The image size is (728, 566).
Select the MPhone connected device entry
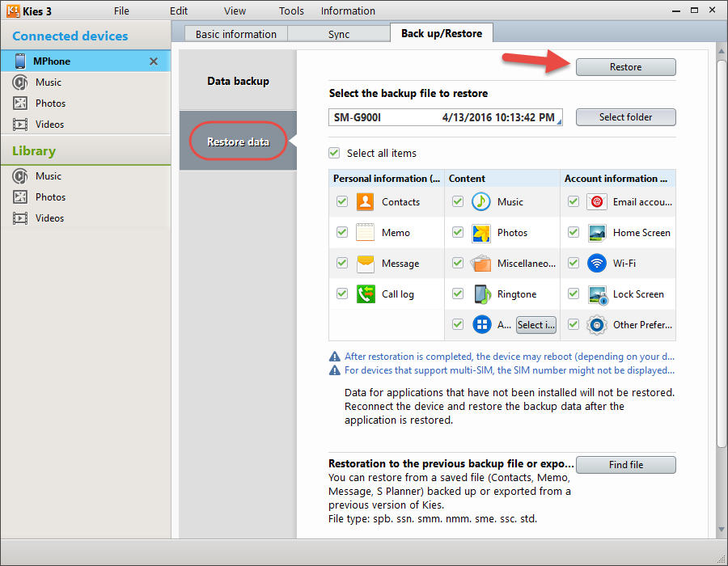86,61
